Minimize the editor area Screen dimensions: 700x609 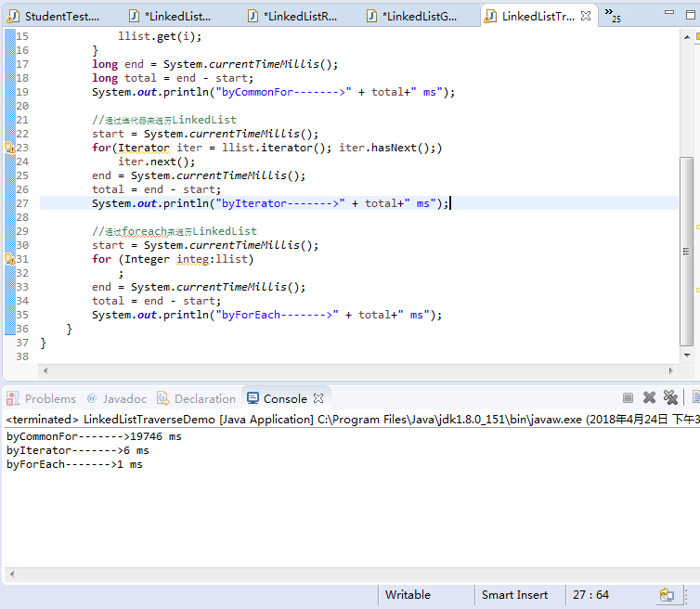669,12
